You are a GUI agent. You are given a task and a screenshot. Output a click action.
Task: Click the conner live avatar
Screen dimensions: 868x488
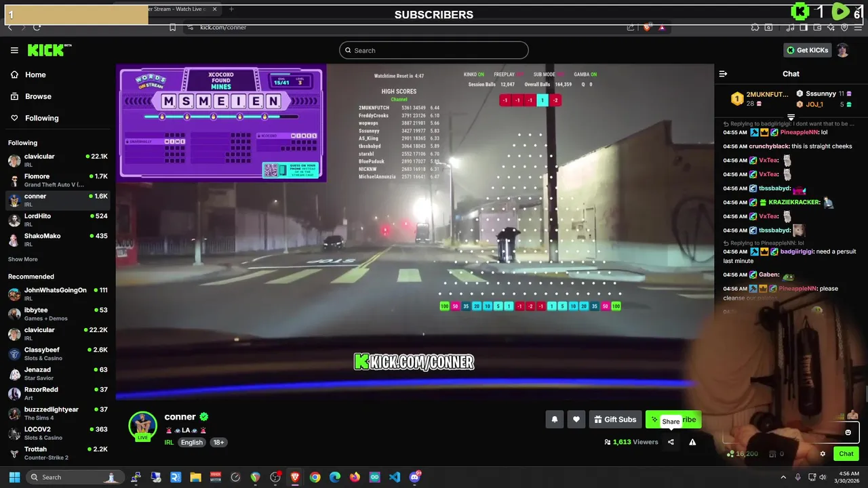(x=142, y=426)
